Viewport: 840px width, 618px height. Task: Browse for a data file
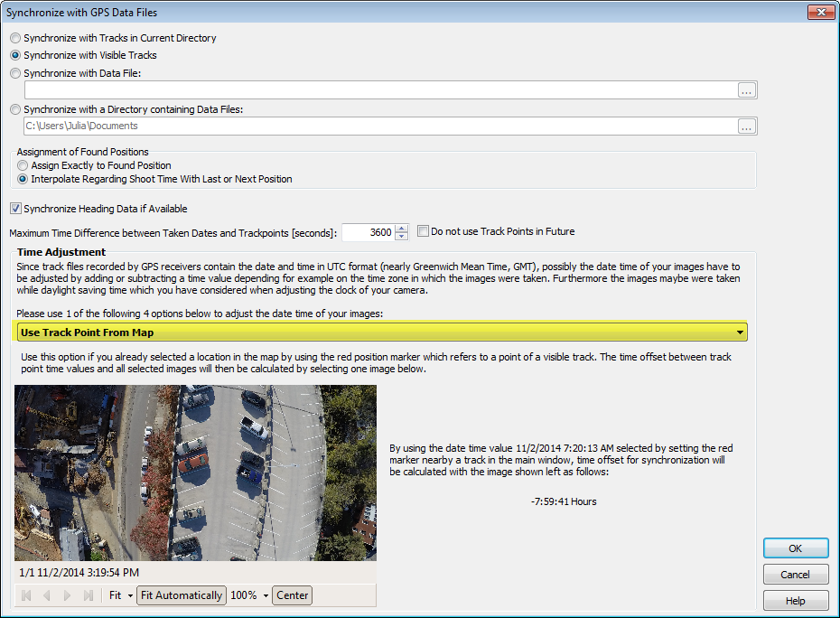(746, 89)
